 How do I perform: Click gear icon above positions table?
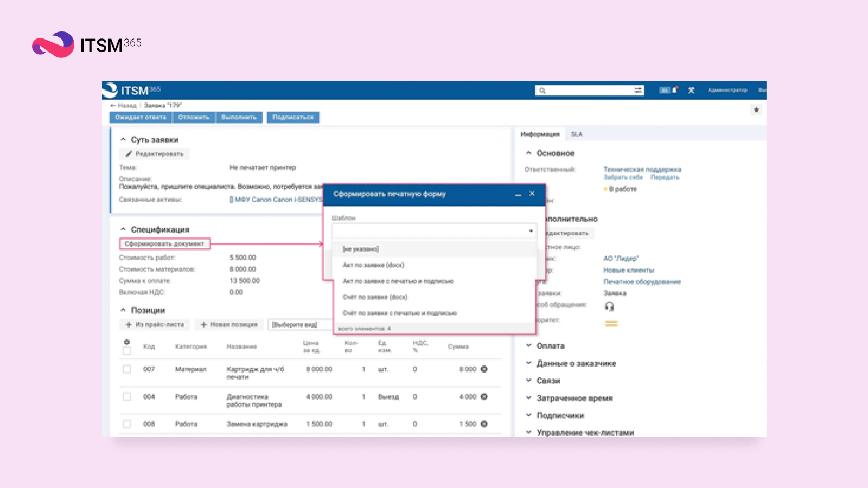click(127, 342)
